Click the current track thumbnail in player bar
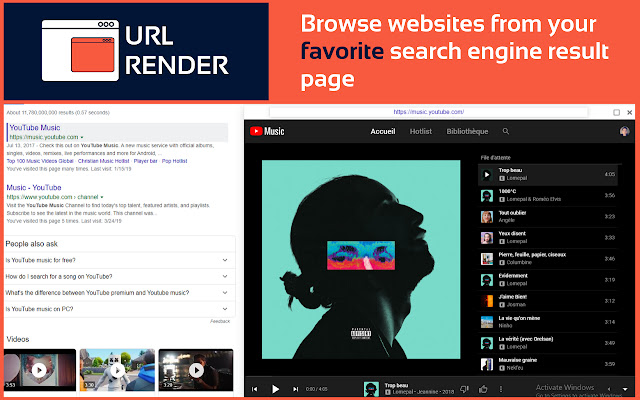The image size is (640, 400). point(371,389)
